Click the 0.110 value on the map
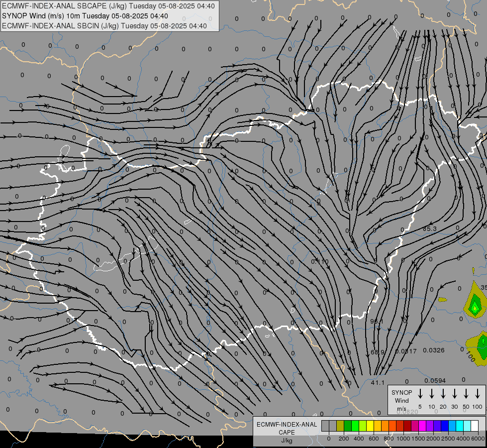Image resolution: width=487 pixels, height=448 pixels. tap(319, 261)
